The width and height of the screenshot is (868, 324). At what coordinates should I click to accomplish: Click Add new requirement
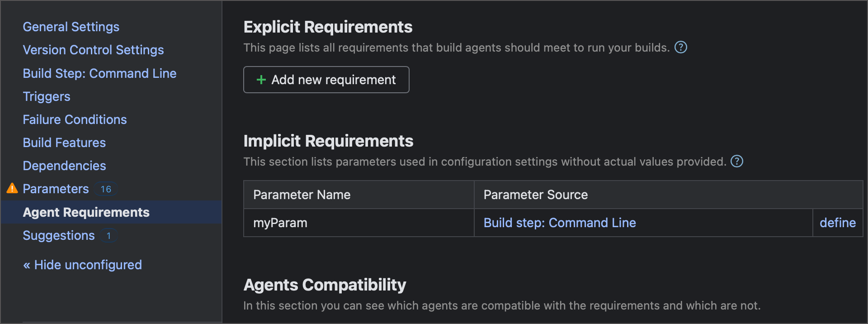click(326, 80)
